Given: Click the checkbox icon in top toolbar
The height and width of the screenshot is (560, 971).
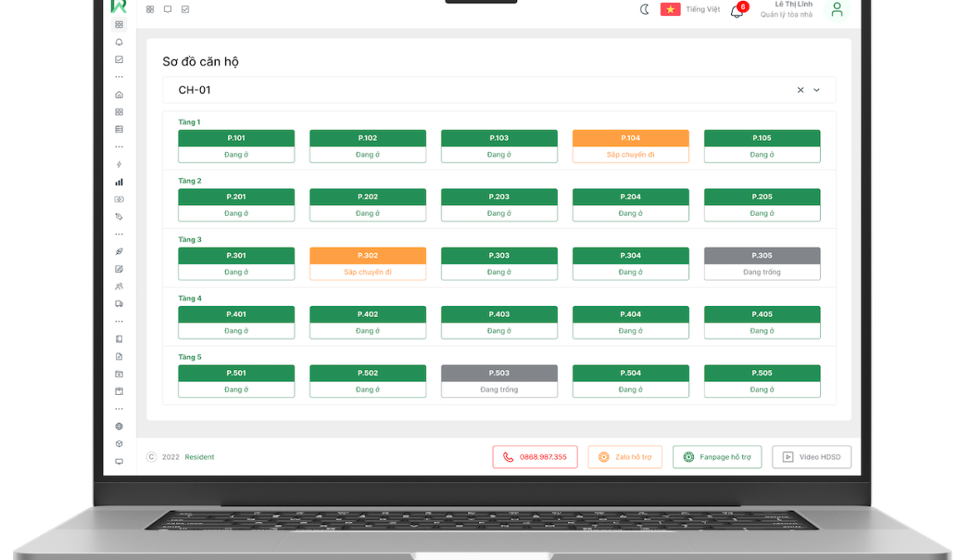Looking at the screenshot, I should tap(185, 9).
